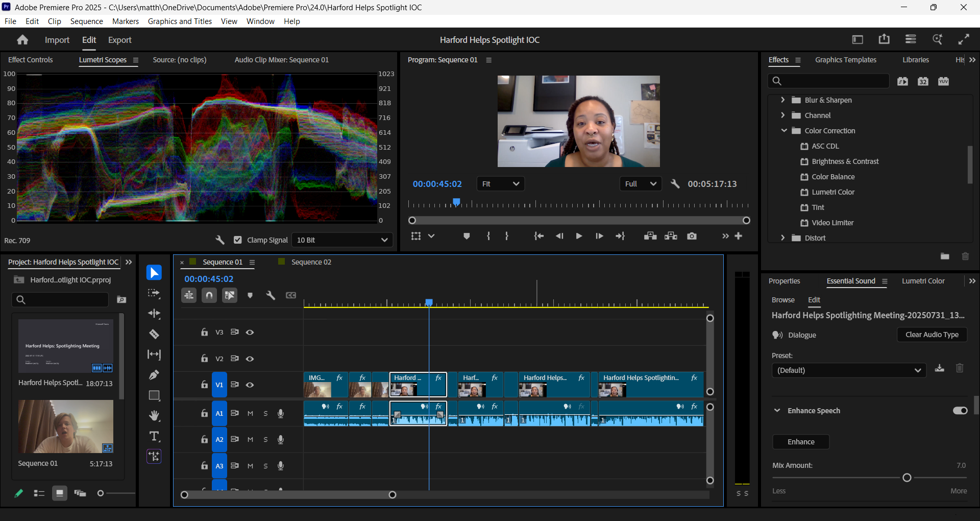Screen dimensions: 980x521
Task: Toggle lock on track V3
Action: pos(204,333)
